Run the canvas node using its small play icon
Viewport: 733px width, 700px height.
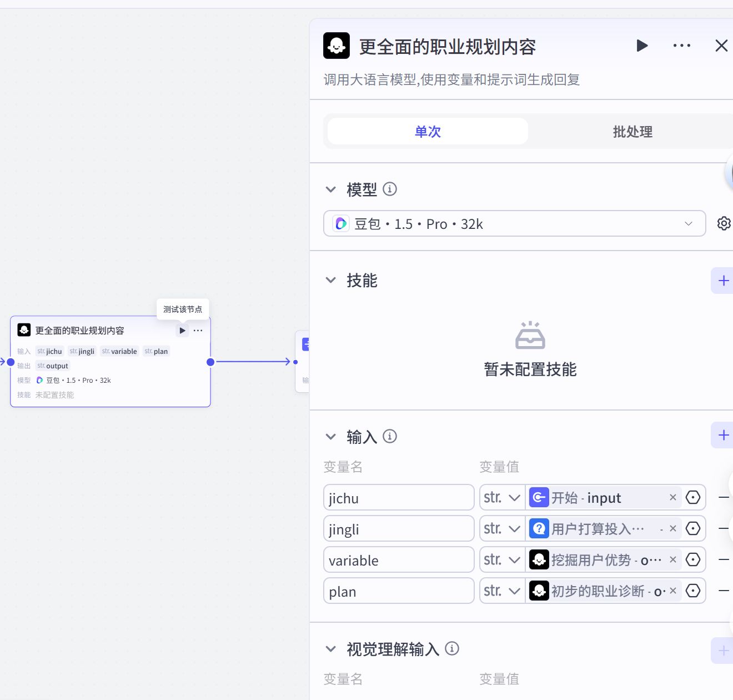coord(182,330)
